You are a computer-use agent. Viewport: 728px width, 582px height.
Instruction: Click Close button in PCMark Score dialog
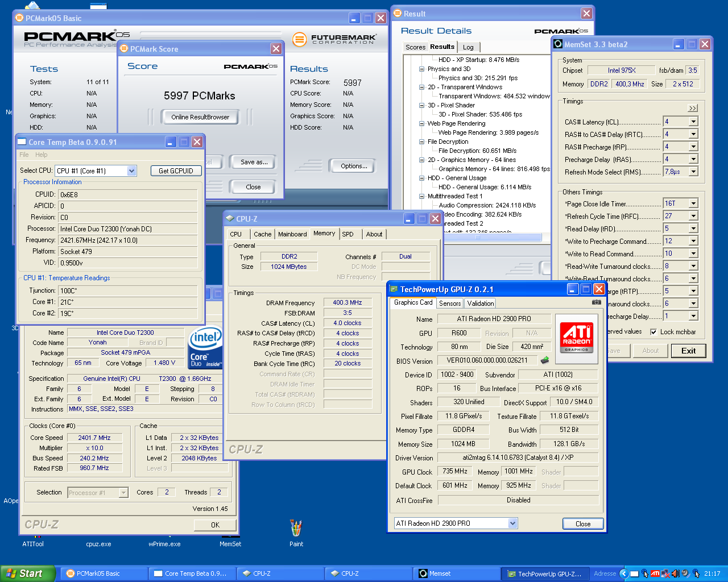click(253, 187)
